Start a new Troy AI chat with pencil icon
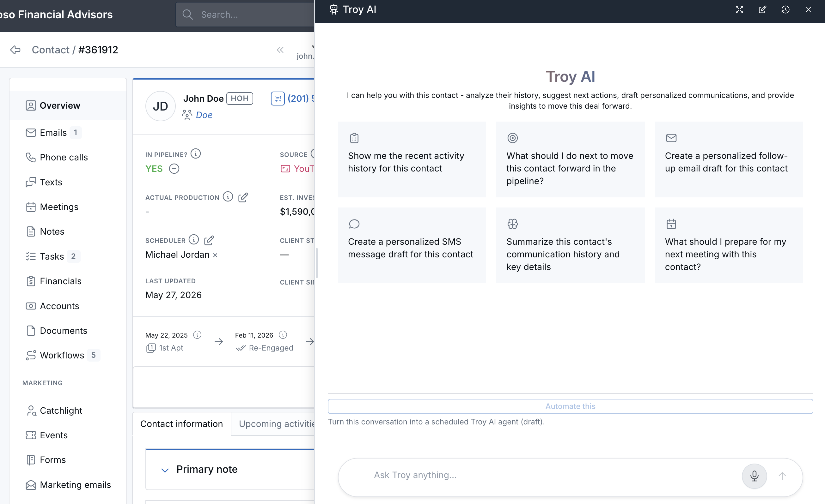Image resolution: width=825 pixels, height=504 pixels. (762, 10)
